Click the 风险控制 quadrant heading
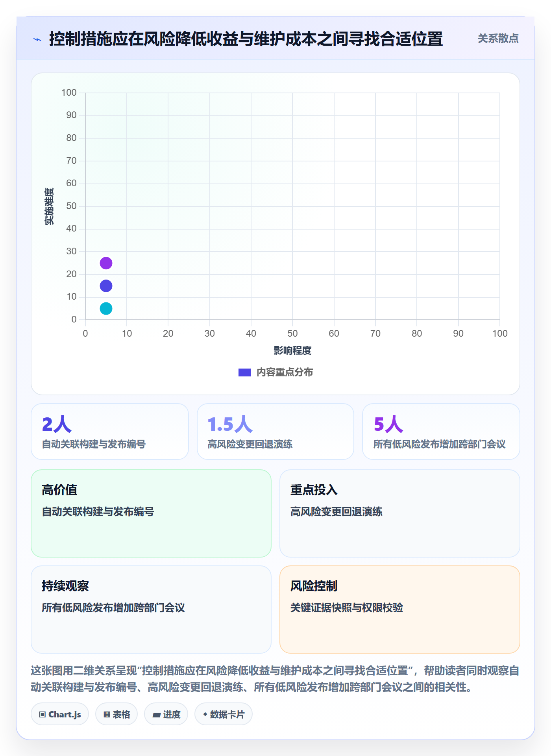This screenshot has width=551, height=756. [x=314, y=586]
